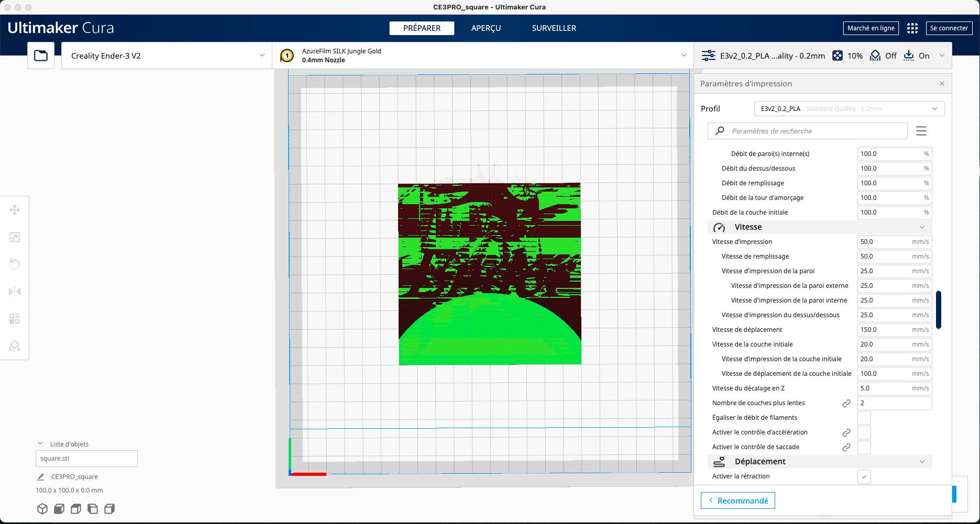This screenshot has height=524, width=980.
Task: Click the CE3PRO_square job name
Action: coord(74,477)
